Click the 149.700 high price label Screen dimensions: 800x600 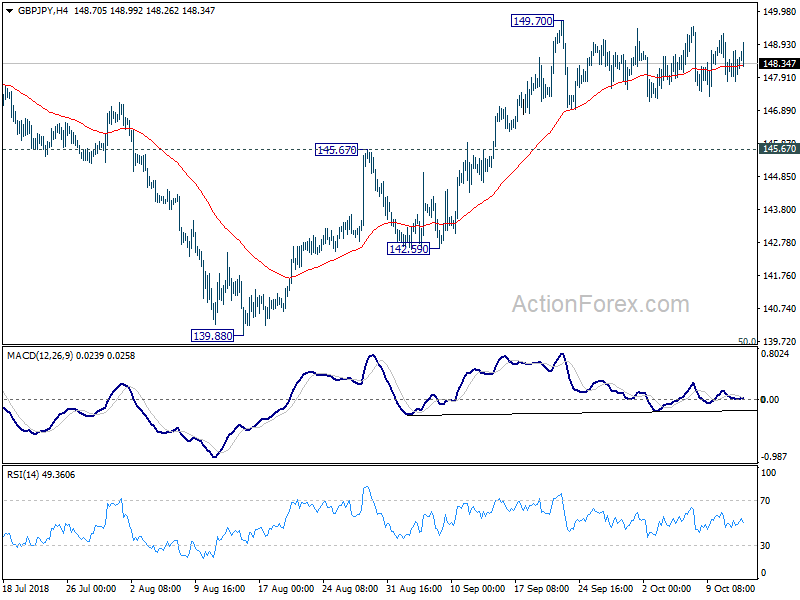pyautogui.click(x=533, y=21)
